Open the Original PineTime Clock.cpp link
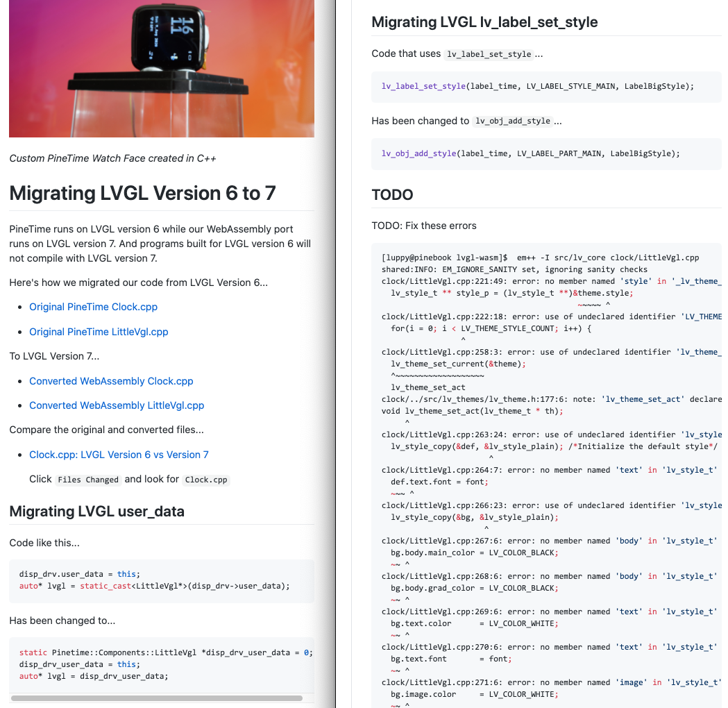Image resolution: width=728 pixels, height=708 pixels. [x=93, y=307]
